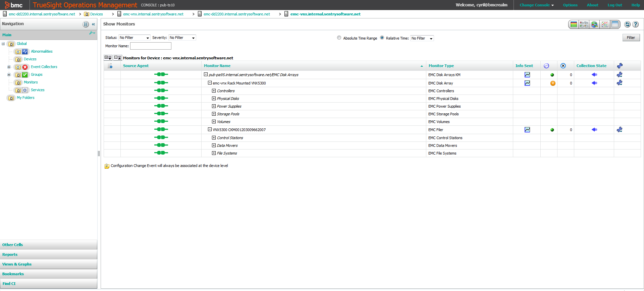
Task: Open the wrench menu in Main header
Action: (92, 33)
